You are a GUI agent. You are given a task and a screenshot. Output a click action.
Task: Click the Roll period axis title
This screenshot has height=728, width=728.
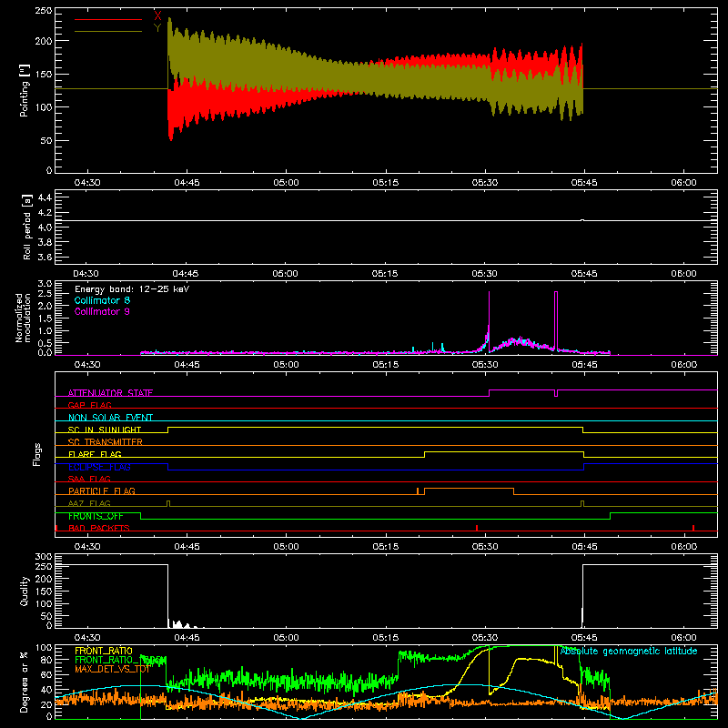[27, 227]
